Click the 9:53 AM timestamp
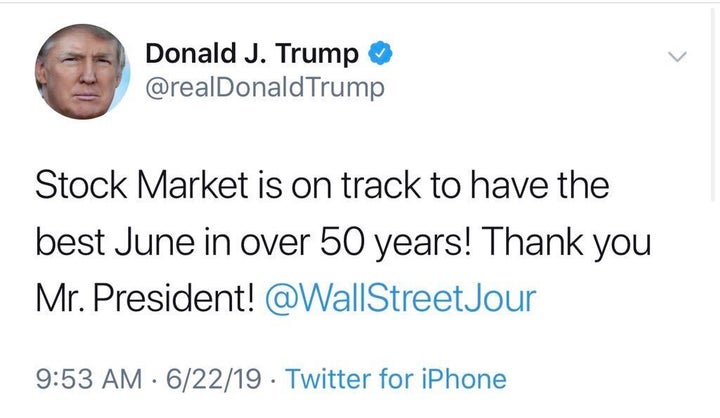 [89, 379]
